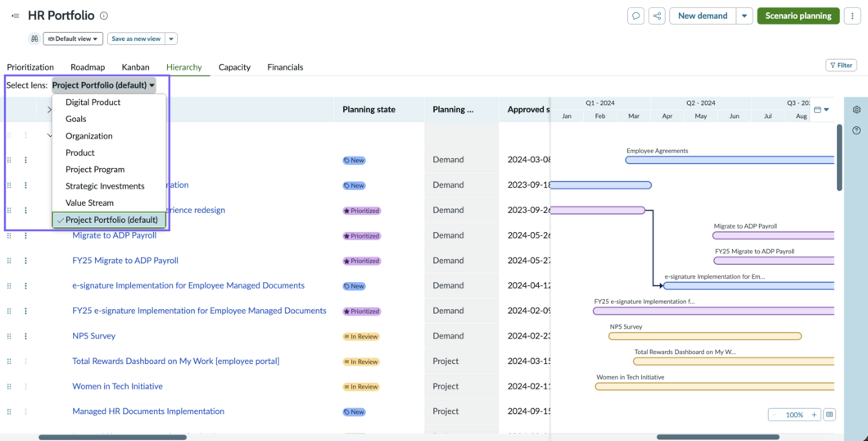Increase zoom with the plus stepper
The height and width of the screenshot is (441, 868).
[814, 415]
